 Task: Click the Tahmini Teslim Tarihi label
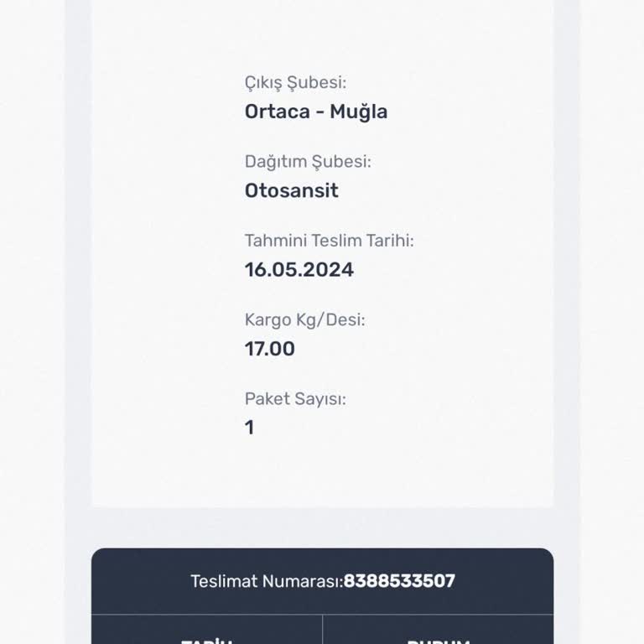[330, 241]
